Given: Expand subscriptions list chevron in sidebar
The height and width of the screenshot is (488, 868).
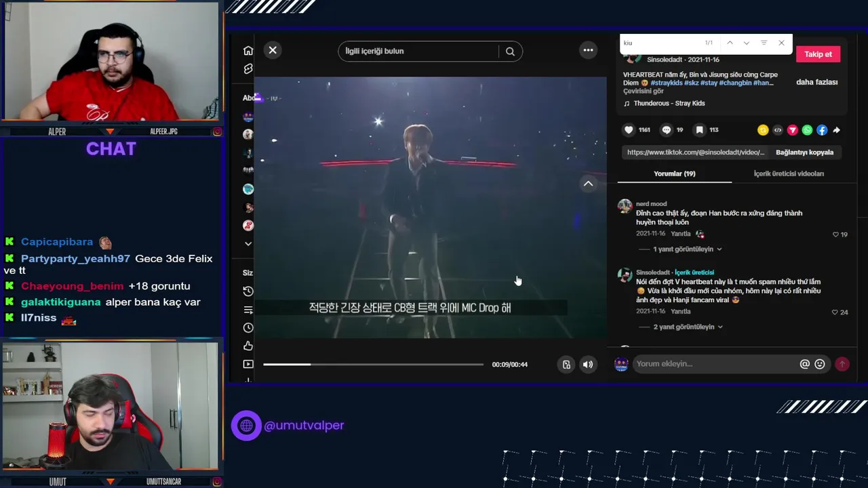Looking at the screenshot, I should tap(248, 244).
